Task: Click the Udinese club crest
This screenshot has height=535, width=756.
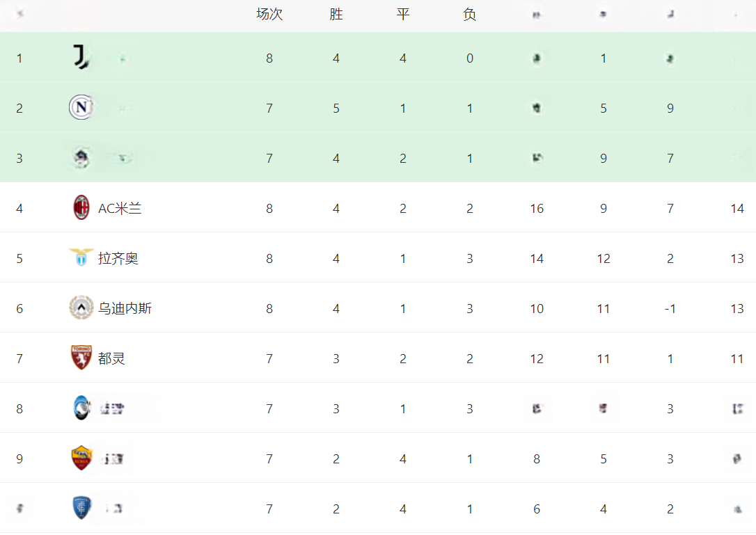Action: (81, 308)
